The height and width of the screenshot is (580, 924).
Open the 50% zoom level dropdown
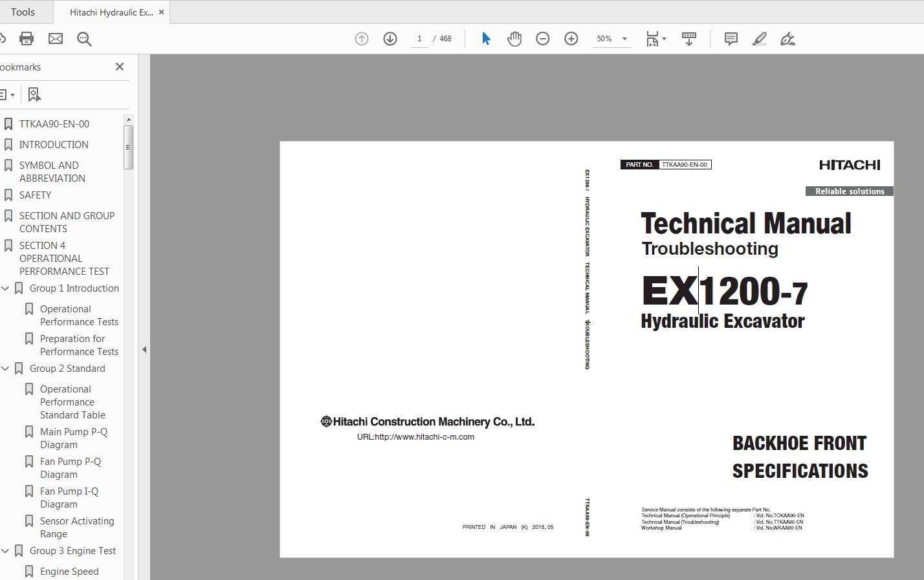(624, 39)
